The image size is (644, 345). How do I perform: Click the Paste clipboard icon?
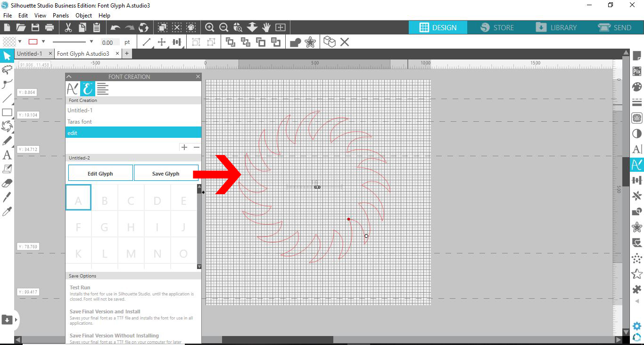96,27
